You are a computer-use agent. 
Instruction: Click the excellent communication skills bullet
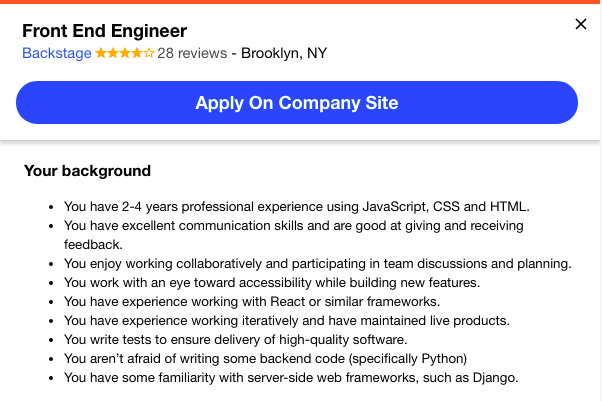click(x=294, y=235)
